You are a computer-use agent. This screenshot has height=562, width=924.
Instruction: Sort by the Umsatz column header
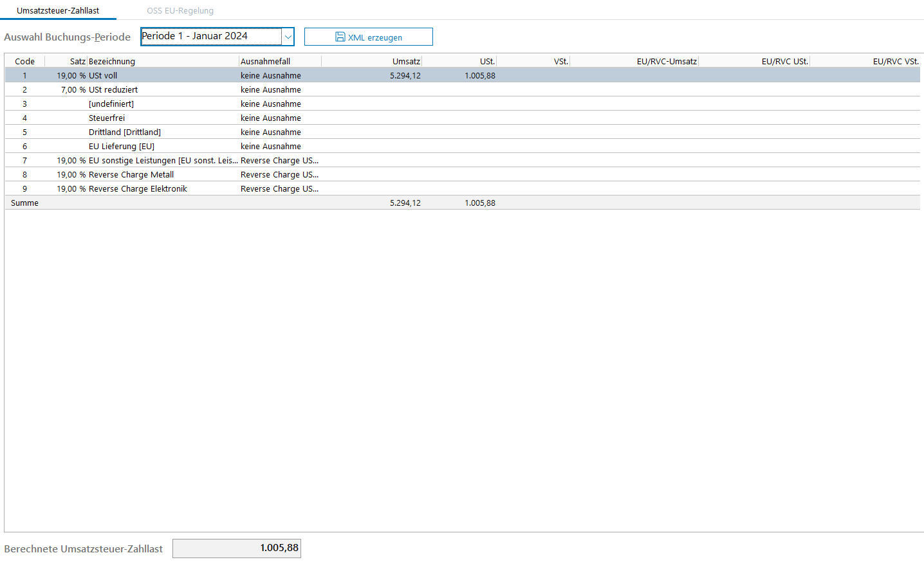pyautogui.click(x=406, y=62)
